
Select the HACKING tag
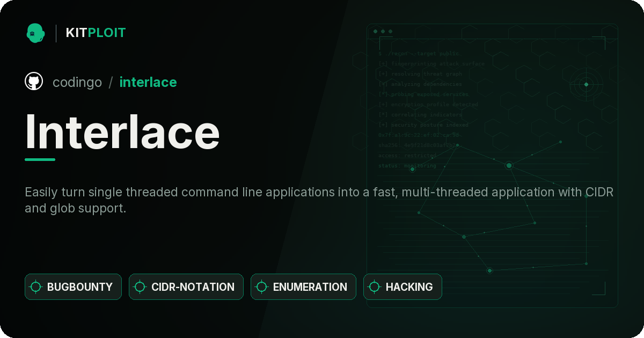(402, 287)
